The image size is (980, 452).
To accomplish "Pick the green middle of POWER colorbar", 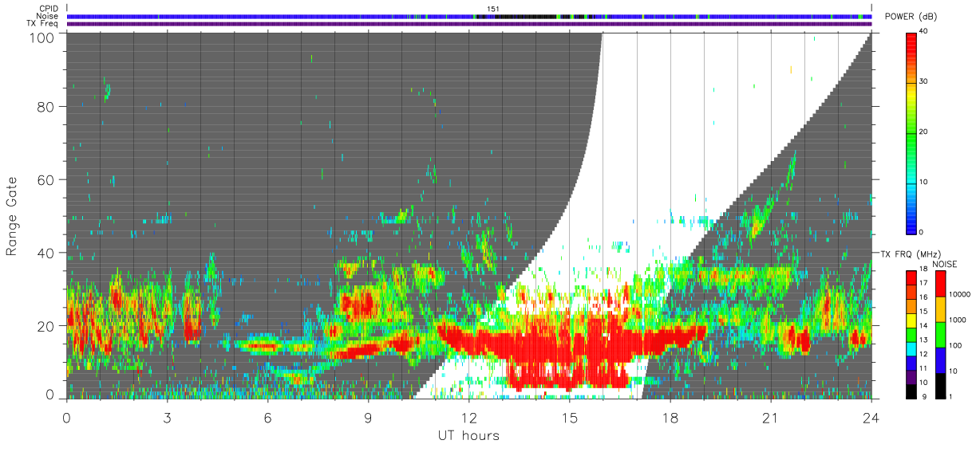I will pos(912,132).
